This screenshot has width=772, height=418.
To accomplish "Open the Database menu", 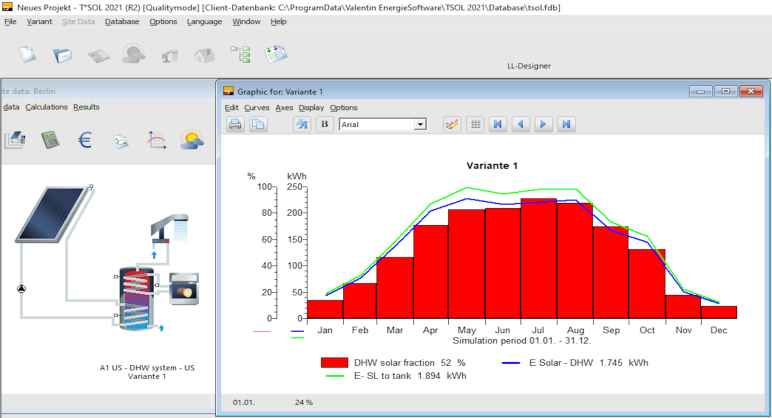I will pos(121,21).
